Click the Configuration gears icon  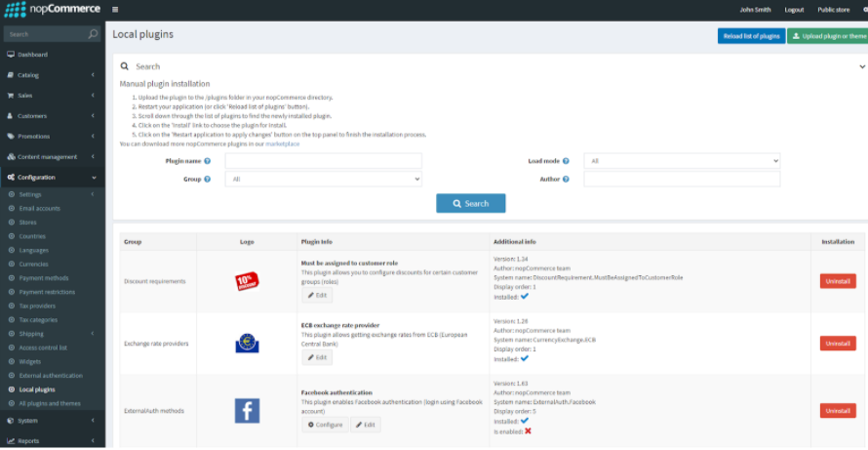(x=11, y=178)
